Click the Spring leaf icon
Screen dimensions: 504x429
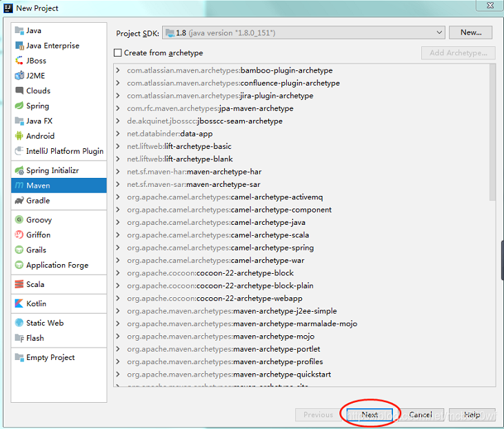pyautogui.click(x=19, y=106)
